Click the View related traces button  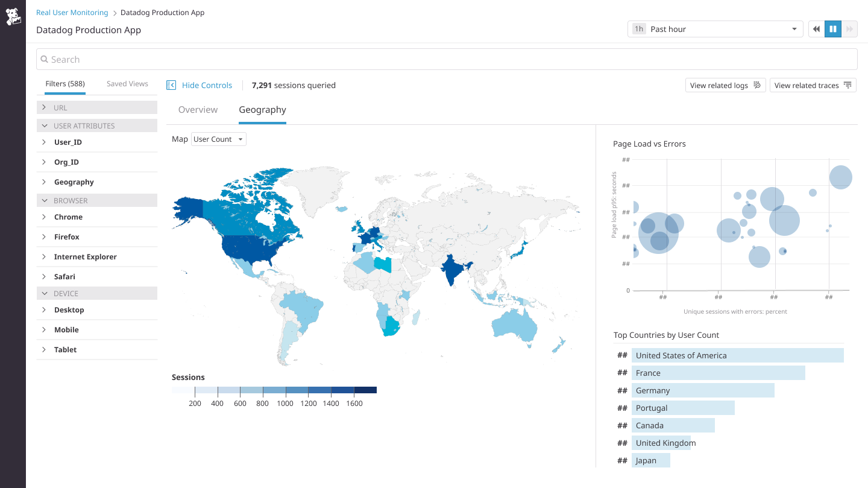(813, 85)
